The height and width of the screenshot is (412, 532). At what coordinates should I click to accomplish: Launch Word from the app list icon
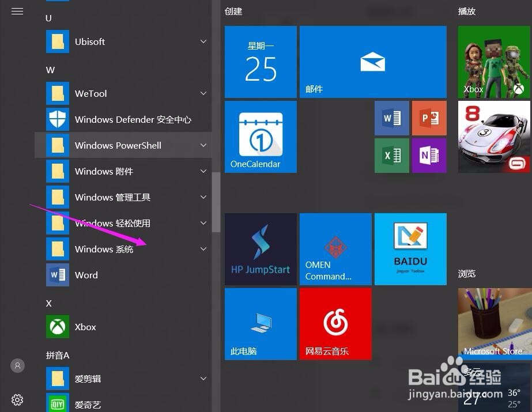point(58,275)
